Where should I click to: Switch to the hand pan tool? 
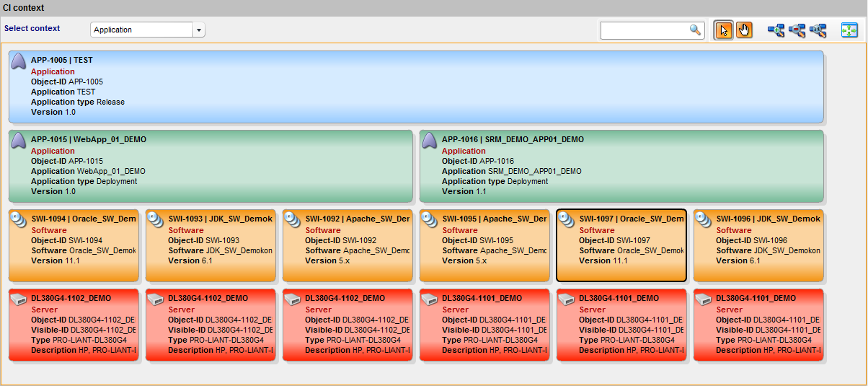[744, 30]
